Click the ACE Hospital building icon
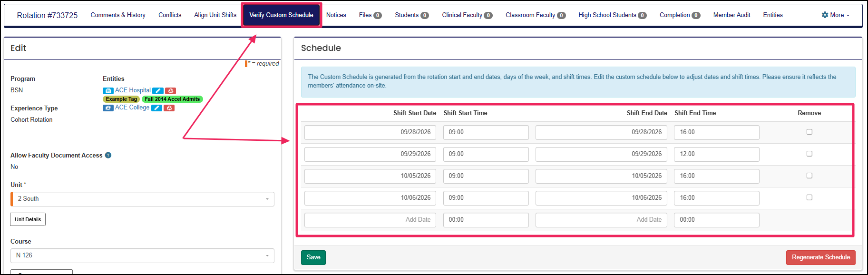The width and height of the screenshot is (868, 275). coord(108,90)
